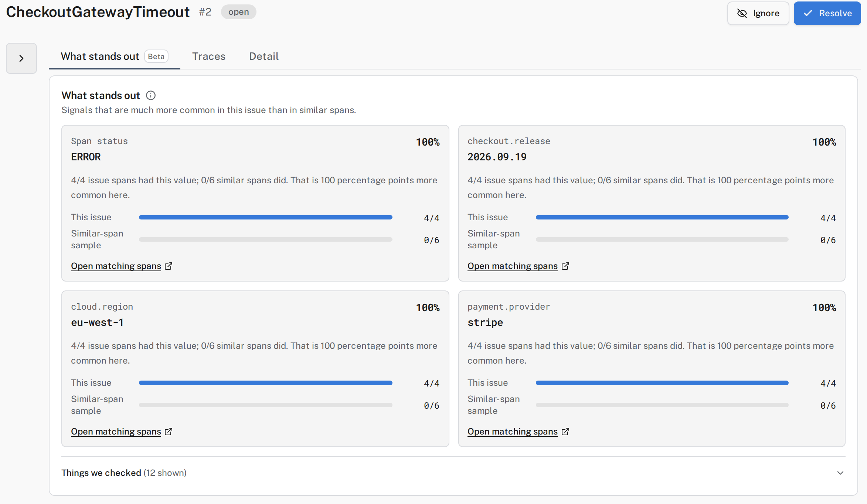Open matching spans for checkout.release 2026.09.19
This screenshot has width=867, height=504.
click(513, 266)
